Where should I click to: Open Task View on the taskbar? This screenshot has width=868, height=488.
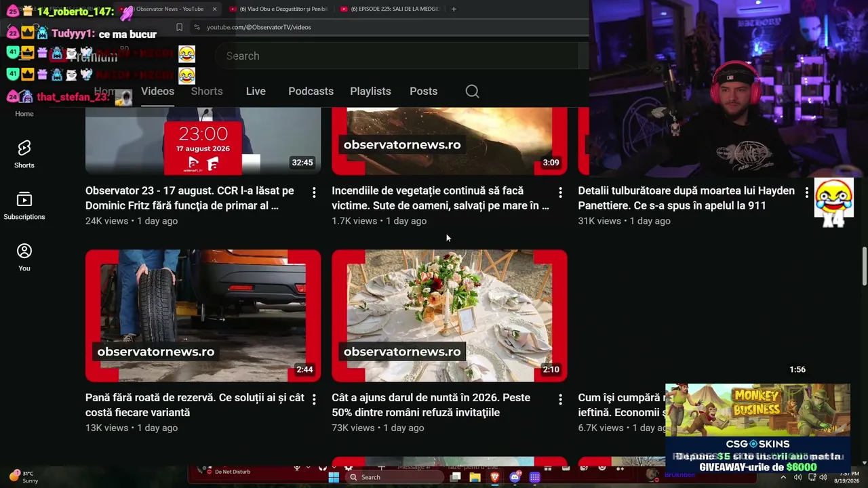[x=456, y=477]
